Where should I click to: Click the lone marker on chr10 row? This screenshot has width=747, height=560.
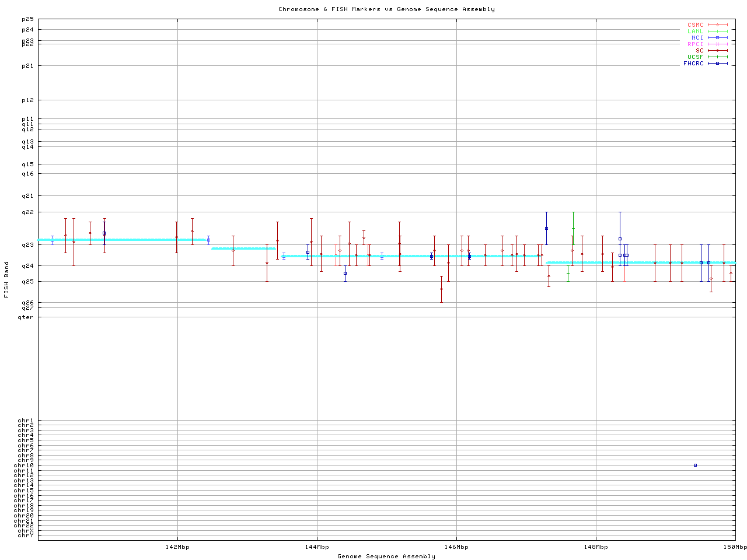tap(695, 466)
